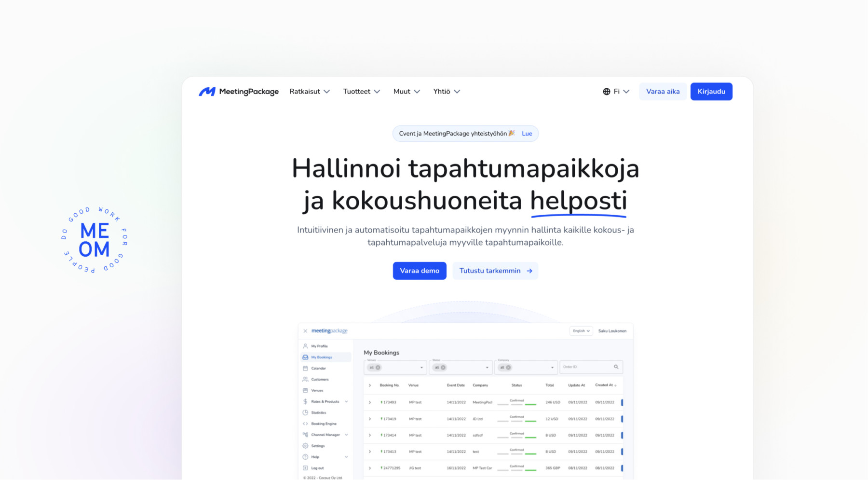Click the arrow icon in Tutustu tarkemmin
The height and width of the screenshot is (480, 868).
(x=529, y=271)
